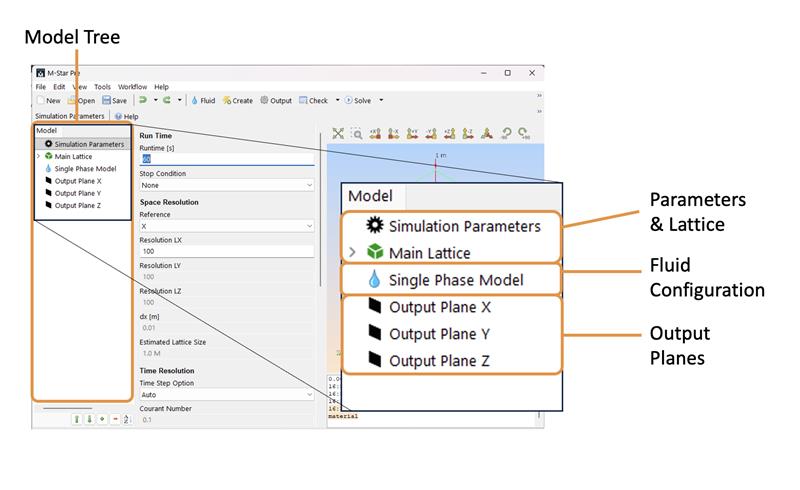Click the Check toolbar button
The width and height of the screenshot is (800, 490).
pos(313,100)
